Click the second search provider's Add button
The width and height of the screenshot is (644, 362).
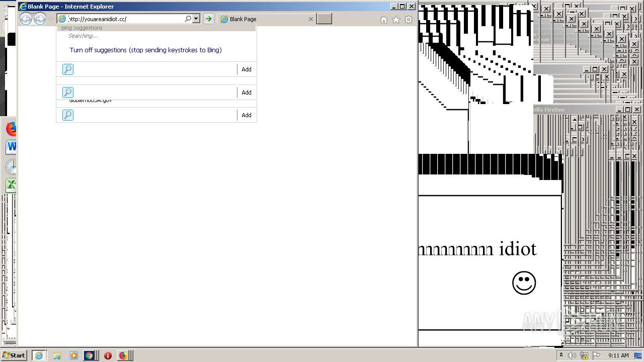(x=247, y=93)
